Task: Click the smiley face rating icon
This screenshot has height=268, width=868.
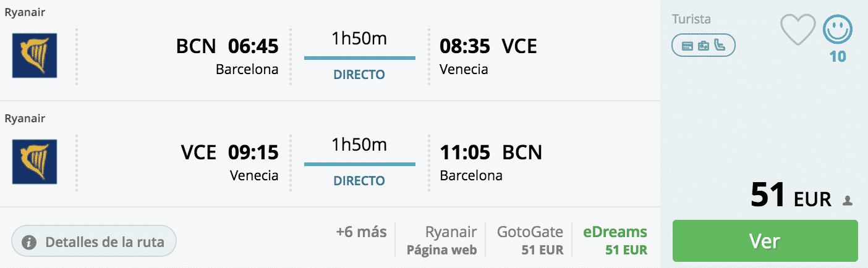Action: [838, 30]
